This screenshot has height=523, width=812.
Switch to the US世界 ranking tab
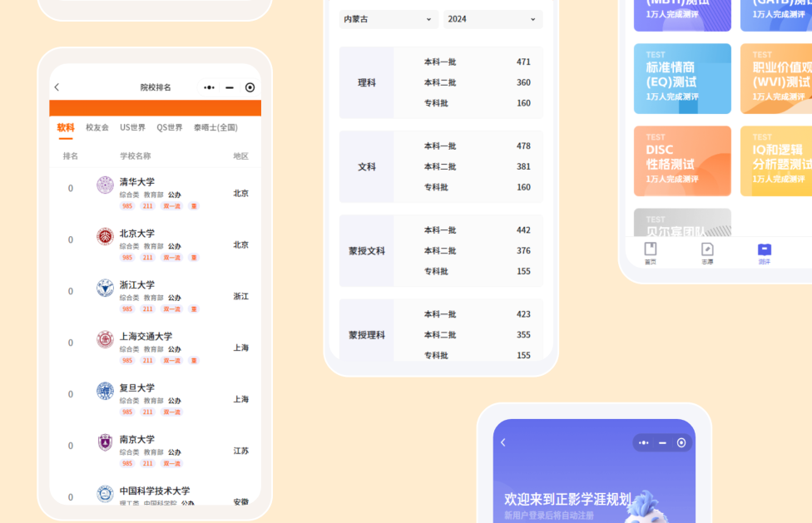[132, 127]
